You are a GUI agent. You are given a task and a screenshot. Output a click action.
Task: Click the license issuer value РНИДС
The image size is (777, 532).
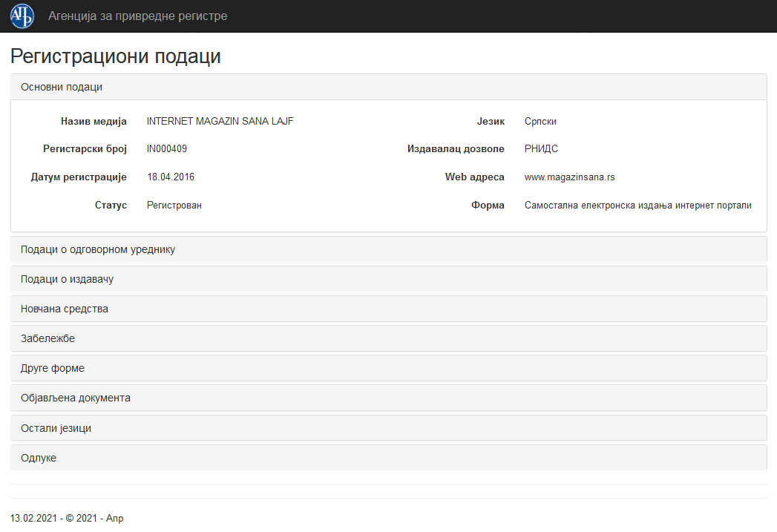(541, 149)
